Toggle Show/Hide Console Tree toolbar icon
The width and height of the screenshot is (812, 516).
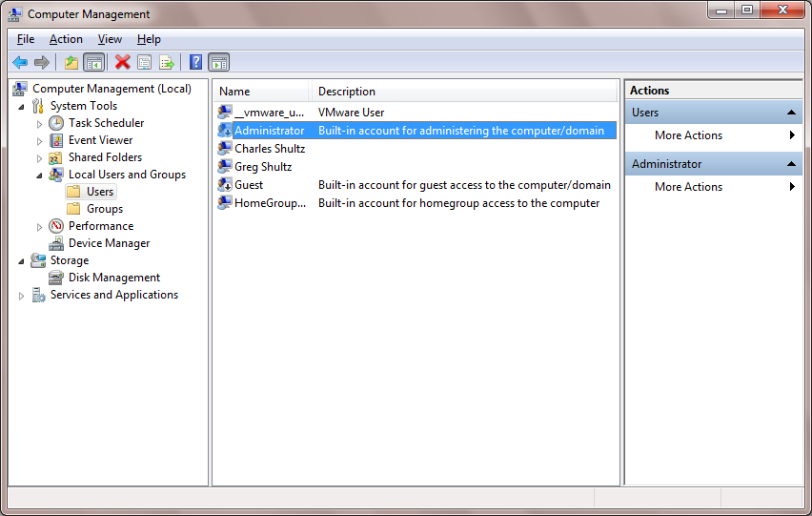tap(94, 63)
